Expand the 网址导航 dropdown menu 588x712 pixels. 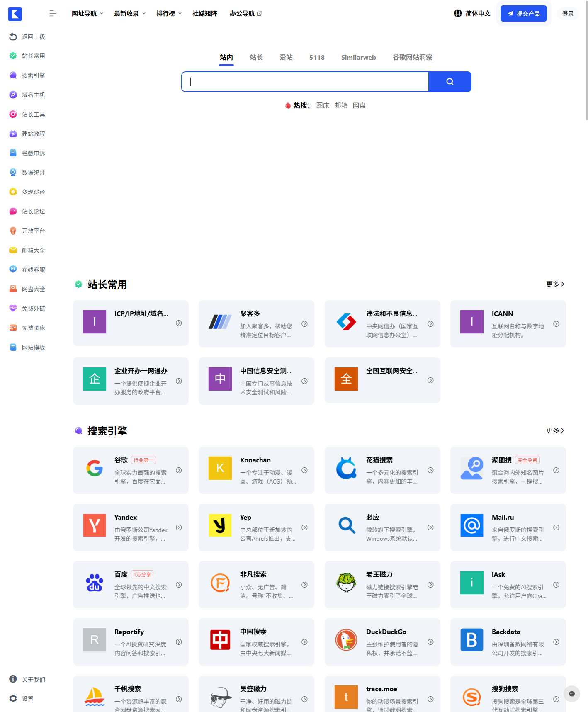pos(87,14)
